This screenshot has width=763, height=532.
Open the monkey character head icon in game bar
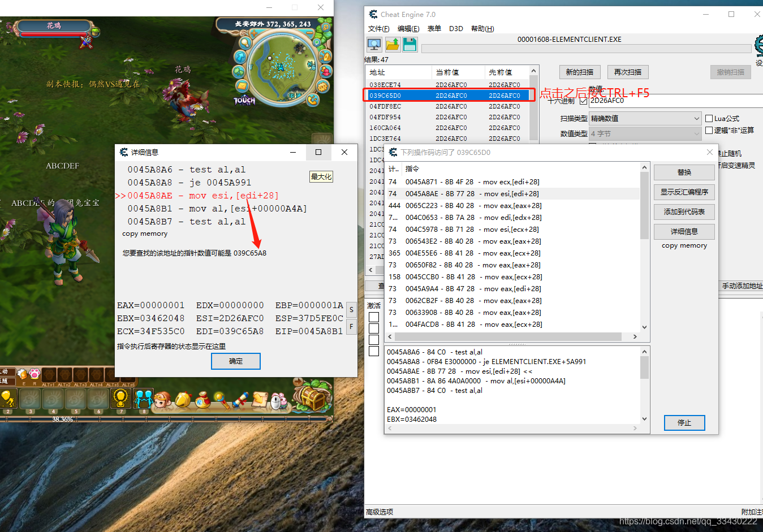pos(162,401)
